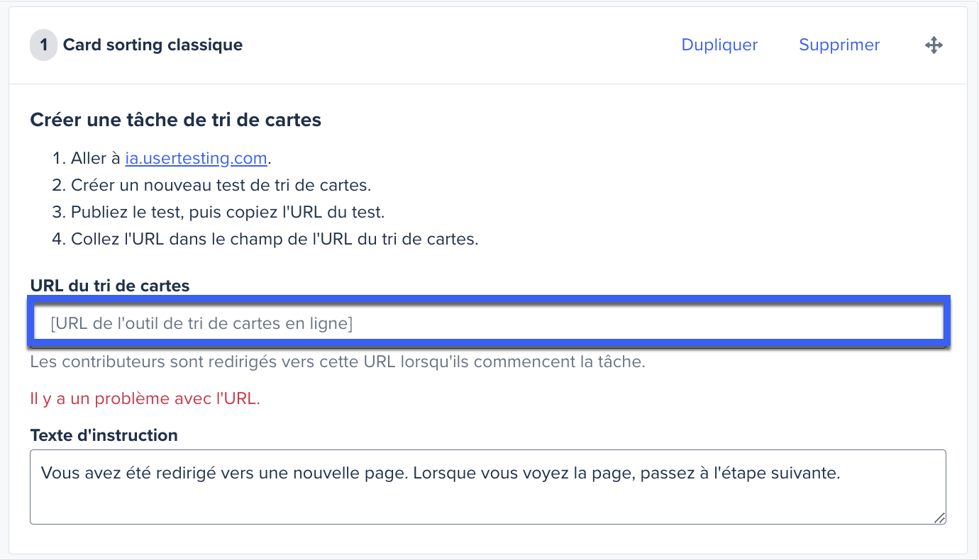Focus the URL du tri de cartes field
The height and width of the screenshot is (560, 979).
[x=489, y=323]
